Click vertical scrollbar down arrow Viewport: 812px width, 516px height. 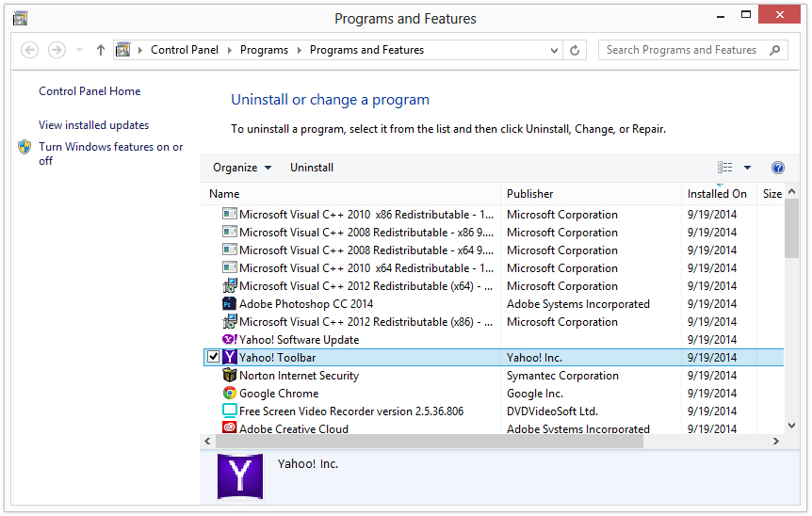tap(792, 426)
